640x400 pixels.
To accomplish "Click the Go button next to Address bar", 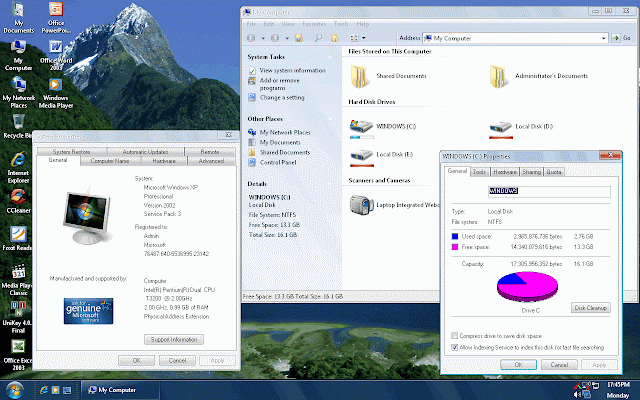I will [x=621, y=38].
